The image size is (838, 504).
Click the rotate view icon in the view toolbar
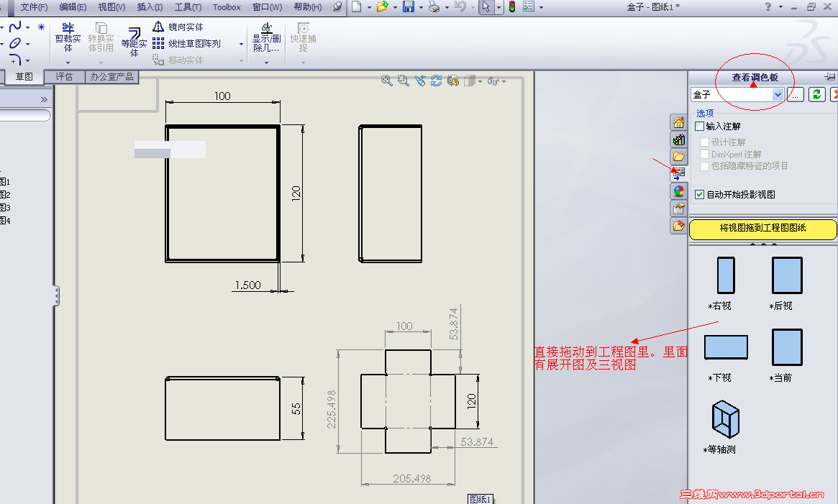pyautogui.click(x=436, y=81)
